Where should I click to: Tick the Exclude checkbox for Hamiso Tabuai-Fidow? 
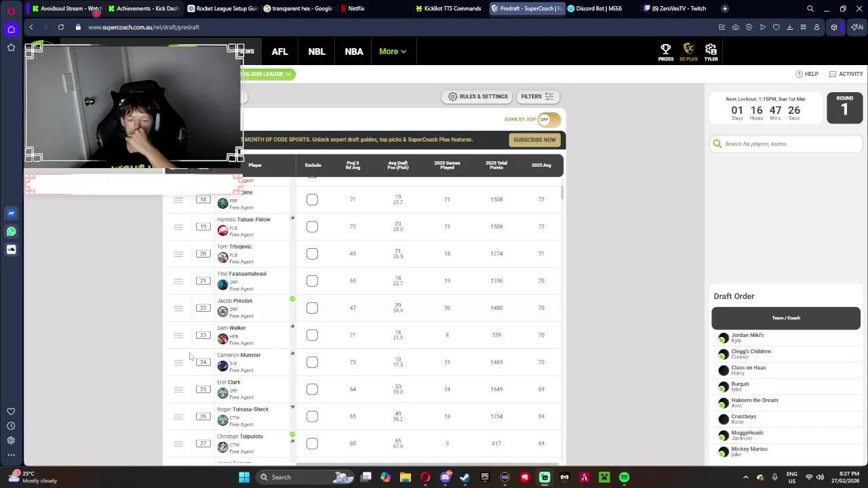[x=312, y=226]
